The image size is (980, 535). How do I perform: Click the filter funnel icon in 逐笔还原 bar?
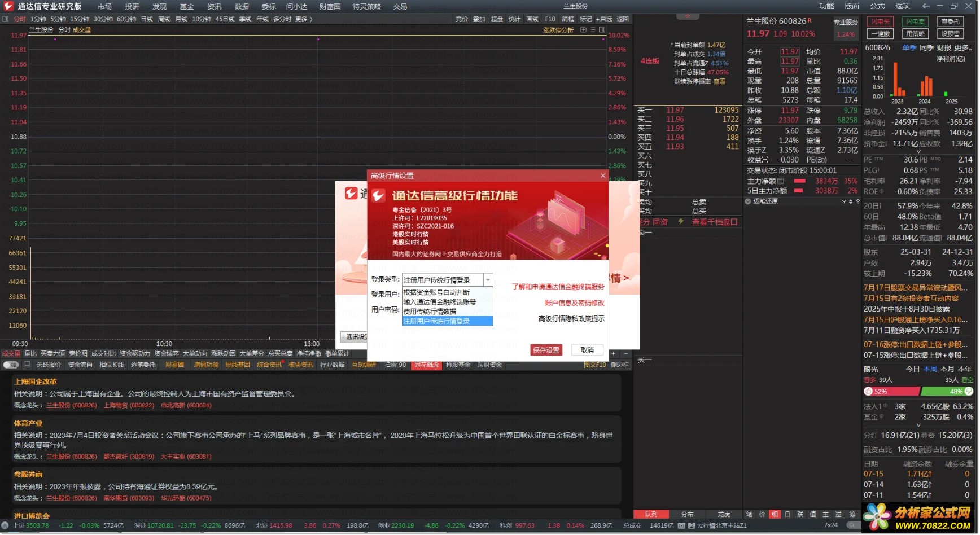point(845,201)
